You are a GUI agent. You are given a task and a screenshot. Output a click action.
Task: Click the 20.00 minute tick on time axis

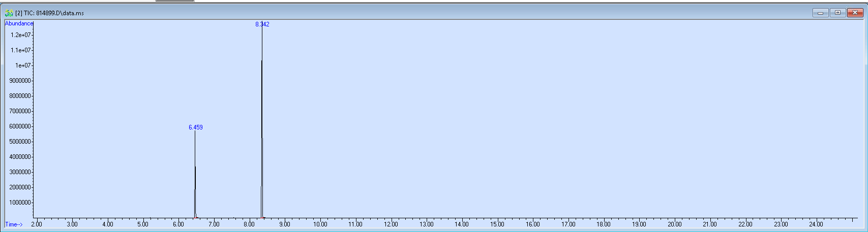tap(674, 224)
